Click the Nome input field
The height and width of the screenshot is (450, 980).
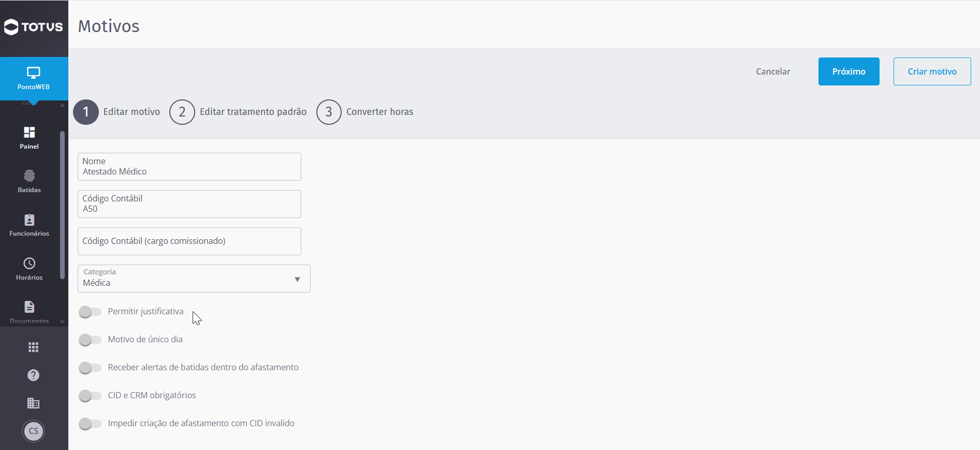click(x=189, y=167)
